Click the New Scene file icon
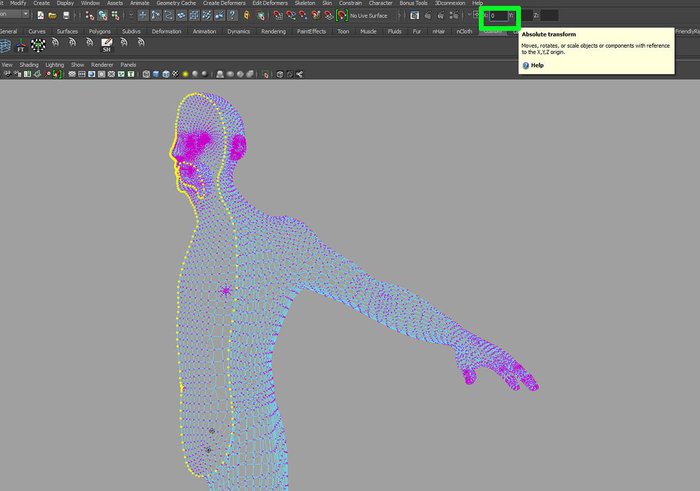 (39, 15)
